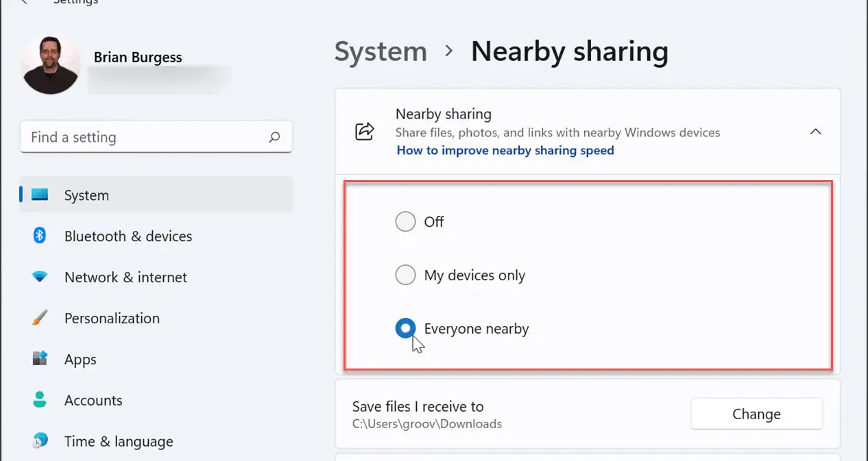Click the Find a setting search box

(x=147, y=138)
